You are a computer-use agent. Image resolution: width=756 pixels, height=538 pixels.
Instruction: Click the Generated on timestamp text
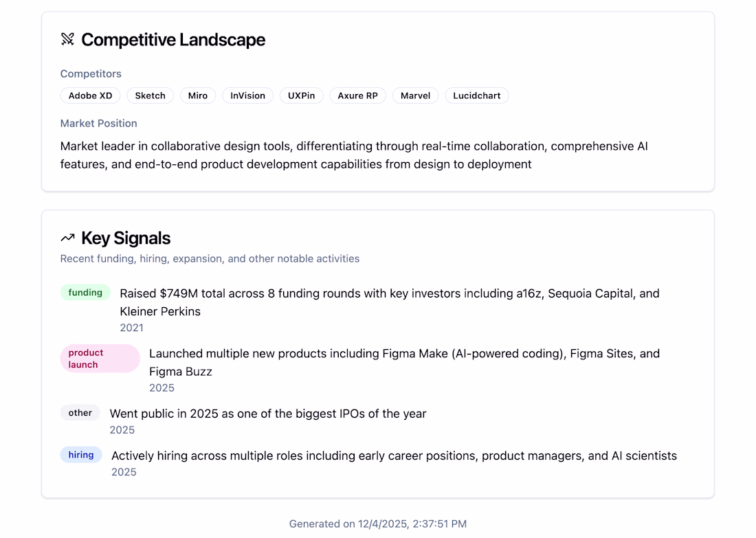[x=377, y=524]
